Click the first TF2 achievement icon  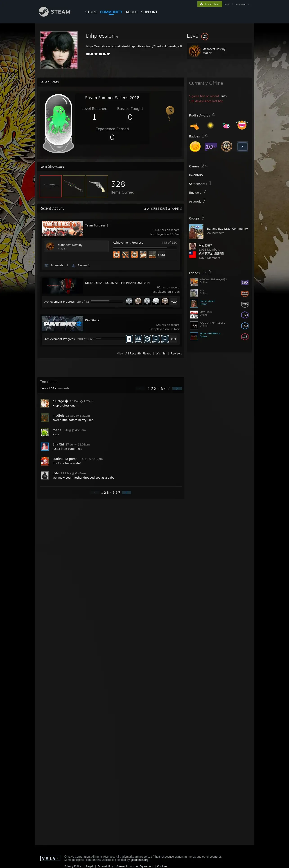click(x=116, y=255)
